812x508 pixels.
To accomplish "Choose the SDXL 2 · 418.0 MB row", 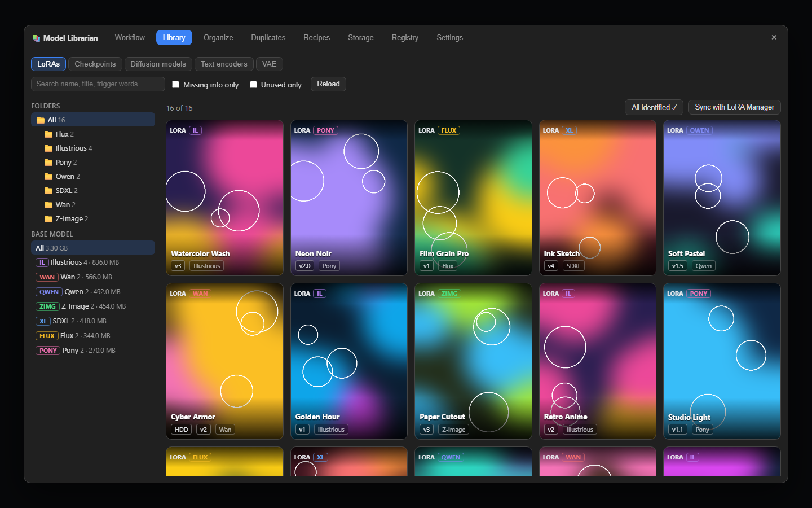I will pyautogui.click(x=93, y=321).
